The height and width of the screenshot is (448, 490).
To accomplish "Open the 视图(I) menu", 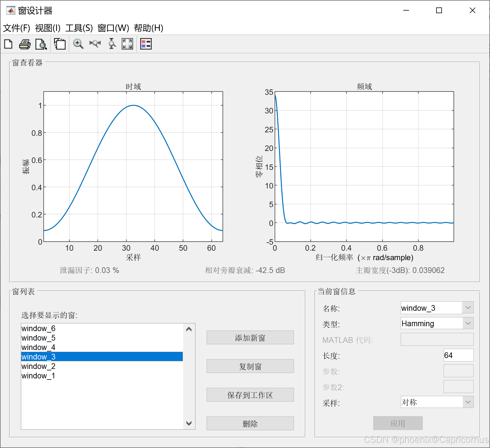I will click(x=48, y=28).
